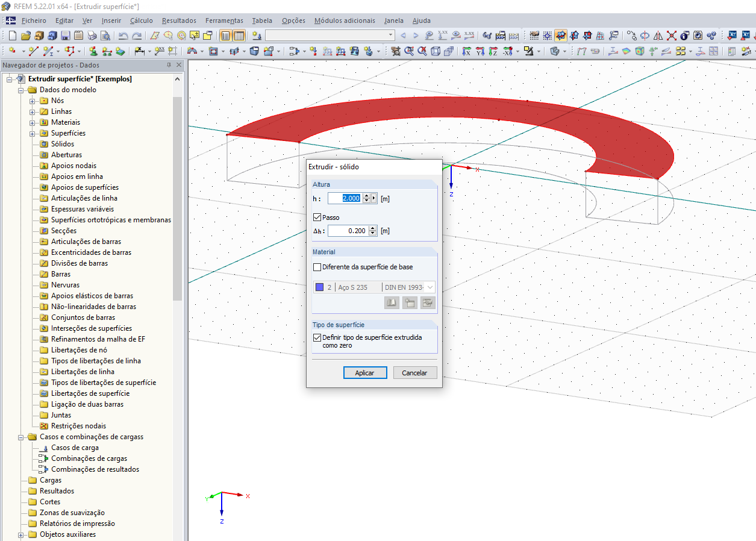Select 'Sólidos' in the navigator tree

click(63, 144)
